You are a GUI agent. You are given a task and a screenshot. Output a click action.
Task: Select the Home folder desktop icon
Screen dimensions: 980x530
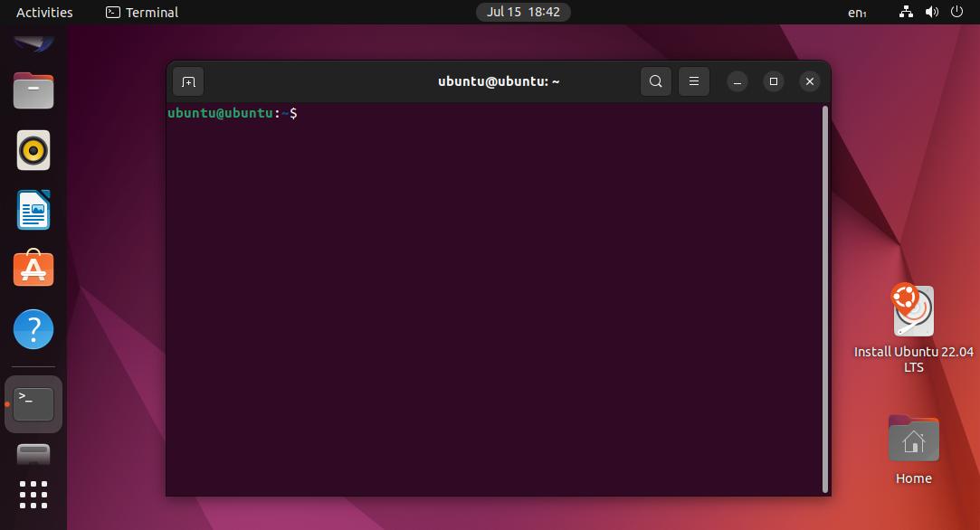[914, 450]
